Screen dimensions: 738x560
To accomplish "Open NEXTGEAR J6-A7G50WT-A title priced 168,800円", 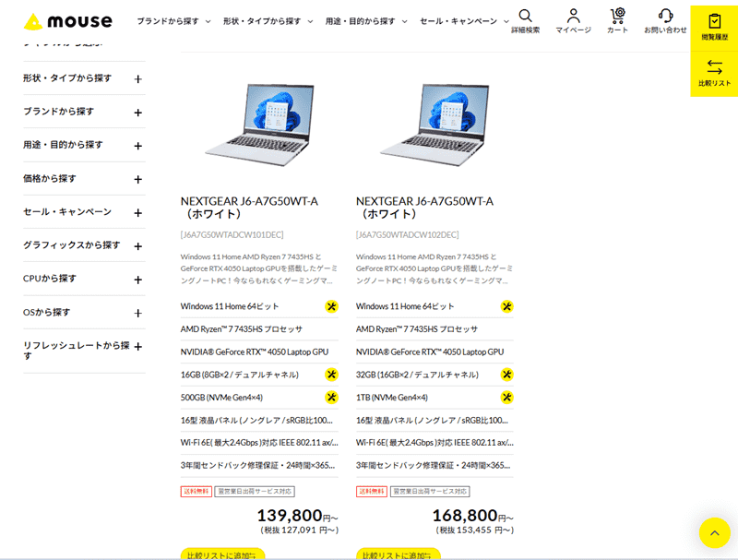I will click(425, 208).
